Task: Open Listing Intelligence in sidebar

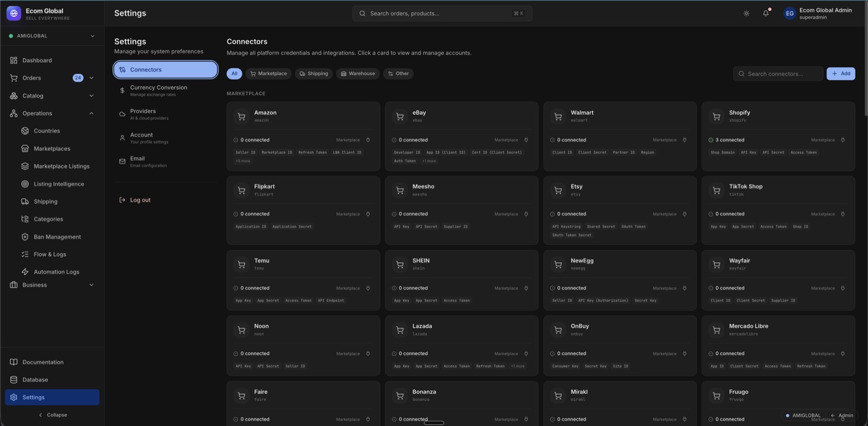Action: coord(59,184)
